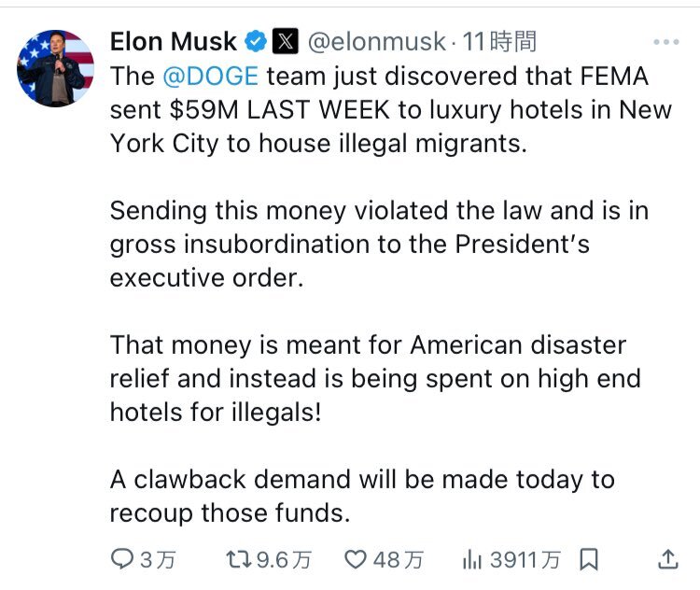This screenshot has width=700, height=590.
Task: Click the X affiliation badge
Action: (285, 41)
